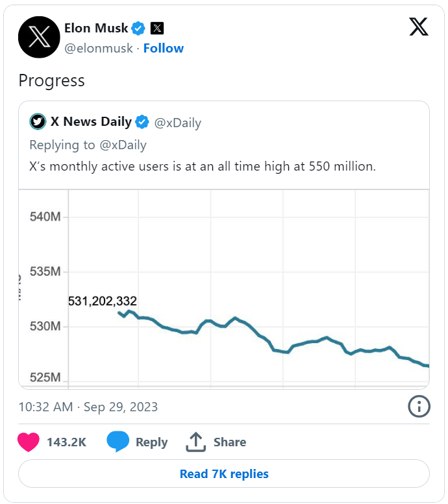Viewport: 448px width, 504px height.
Task: Click the Read 7K replies button
Action: point(224,474)
